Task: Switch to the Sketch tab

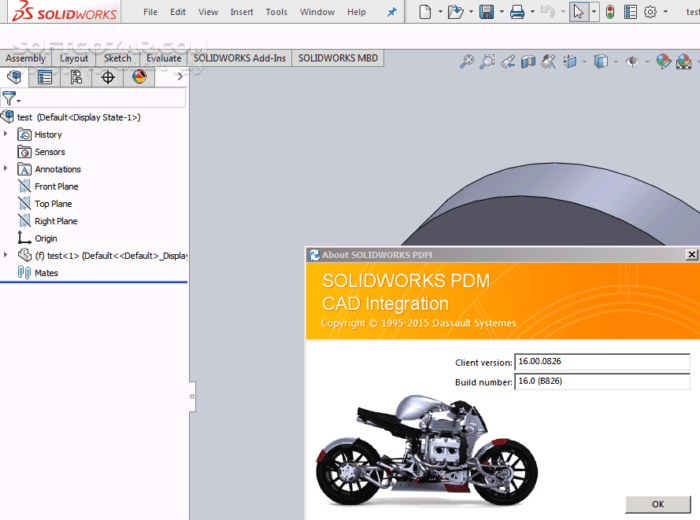Action: point(117,58)
